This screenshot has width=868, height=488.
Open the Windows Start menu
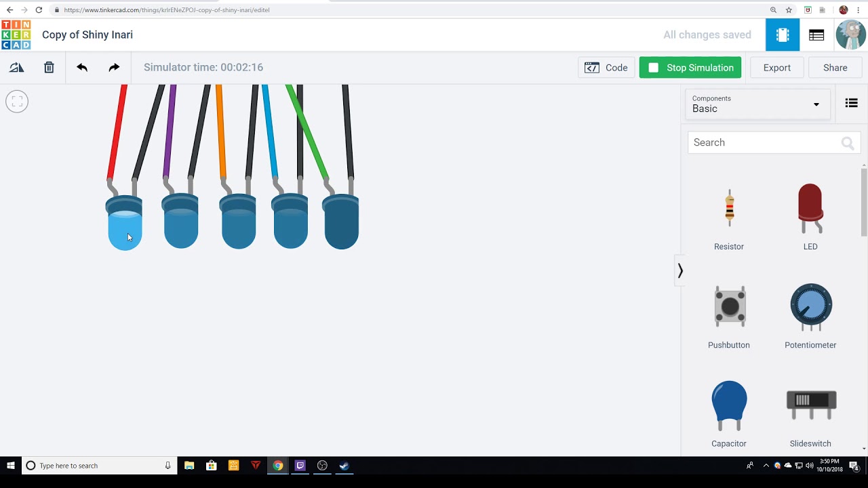11,466
